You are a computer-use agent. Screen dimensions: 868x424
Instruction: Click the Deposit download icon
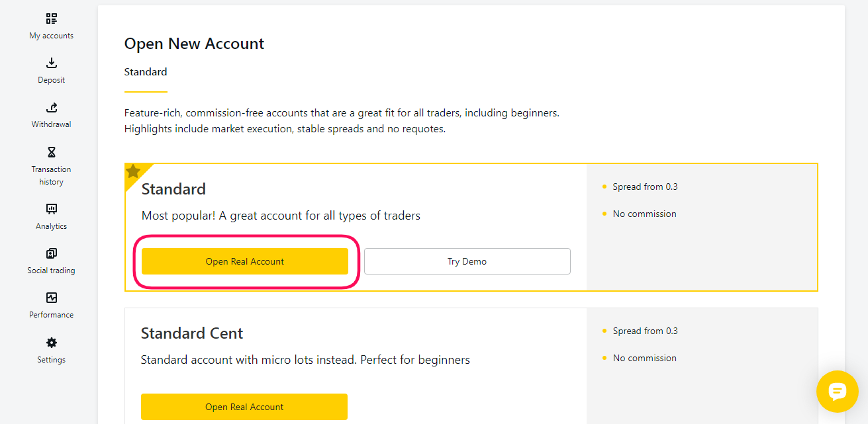coord(52,63)
